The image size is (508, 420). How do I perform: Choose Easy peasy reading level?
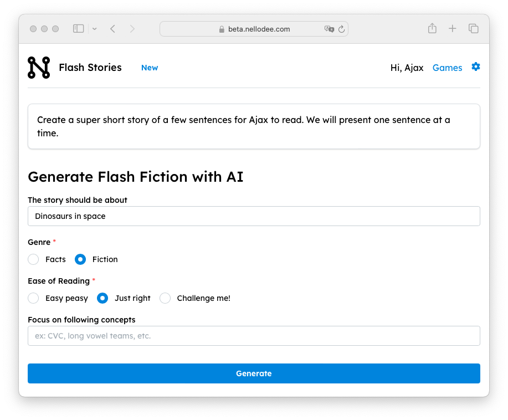[x=34, y=298]
